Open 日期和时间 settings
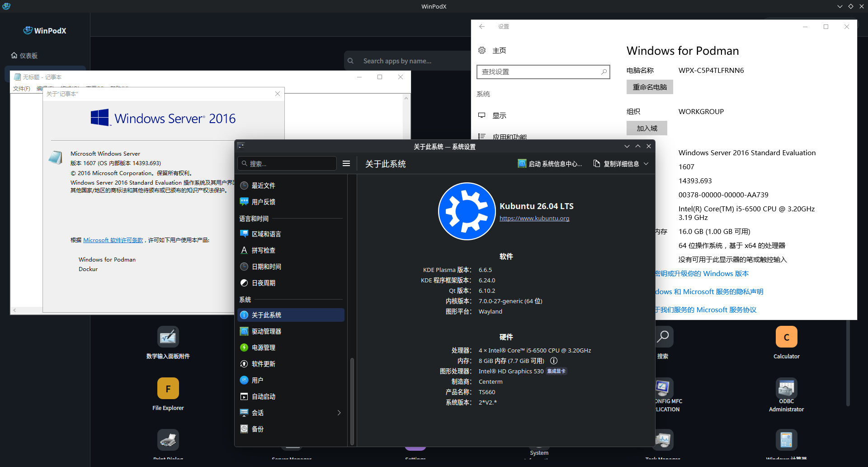The image size is (868, 467). point(291,267)
